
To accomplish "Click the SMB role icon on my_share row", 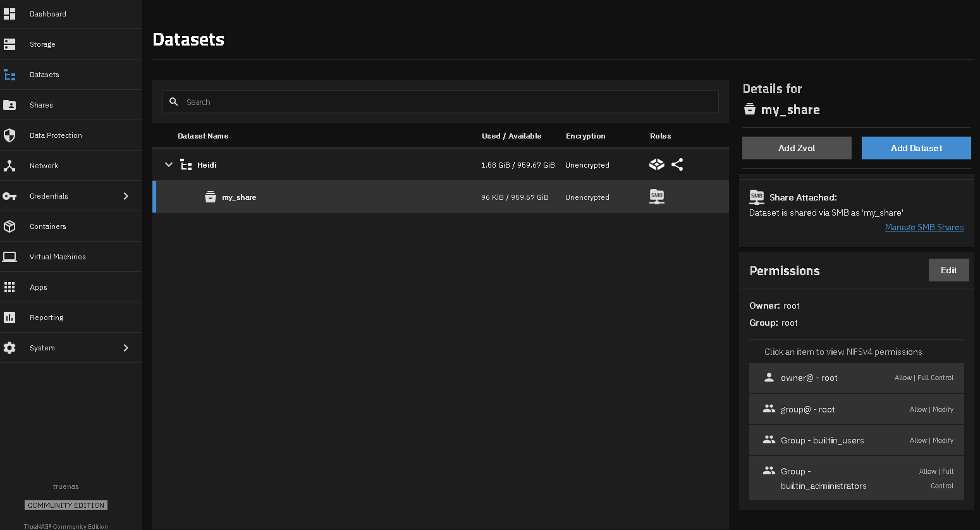I will [x=657, y=197].
